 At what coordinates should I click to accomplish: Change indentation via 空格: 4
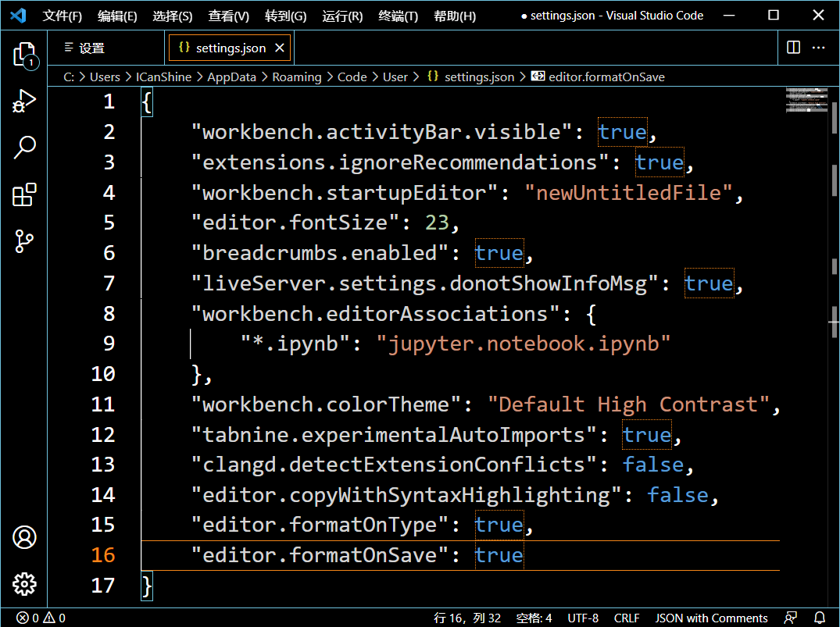click(534, 618)
